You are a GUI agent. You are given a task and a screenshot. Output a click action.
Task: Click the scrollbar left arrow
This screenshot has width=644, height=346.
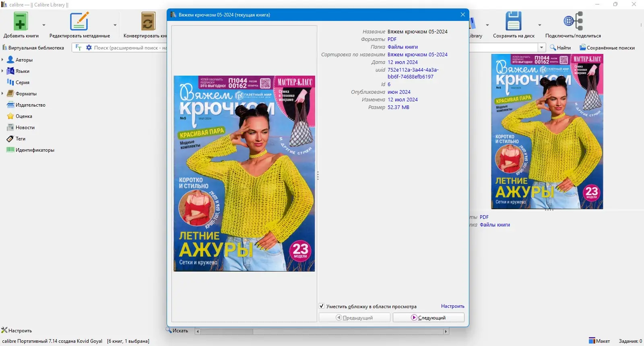click(x=198, y=332)
